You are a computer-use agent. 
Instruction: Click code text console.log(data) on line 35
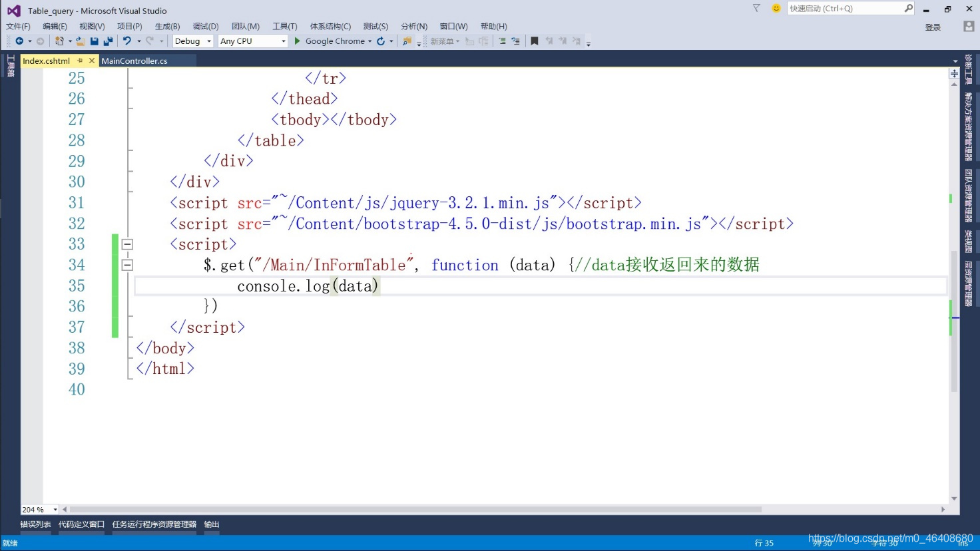308,286
